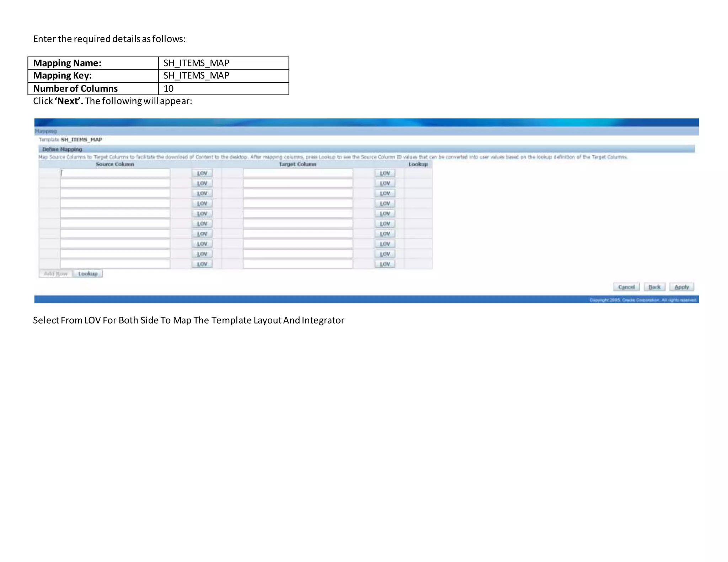Click the fifth Source Column input field
Screen dimensions: 728x562
click(x=115, y=214)
